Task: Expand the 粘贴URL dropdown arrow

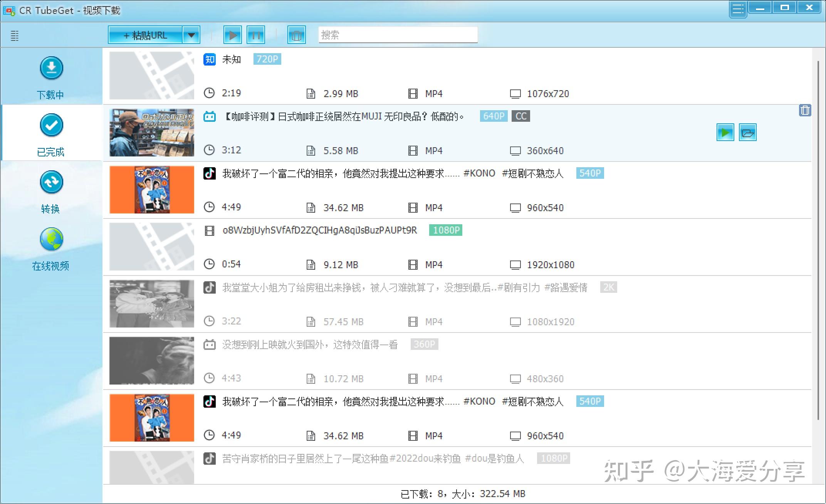Action: click(x=191, y=35)
